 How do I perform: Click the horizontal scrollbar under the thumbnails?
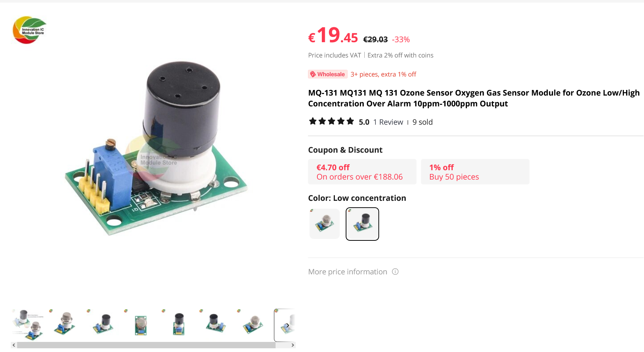click(x=146, y=345)
